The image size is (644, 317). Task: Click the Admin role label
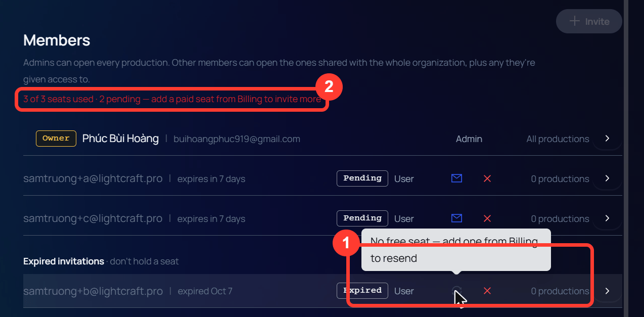[469, 139]
